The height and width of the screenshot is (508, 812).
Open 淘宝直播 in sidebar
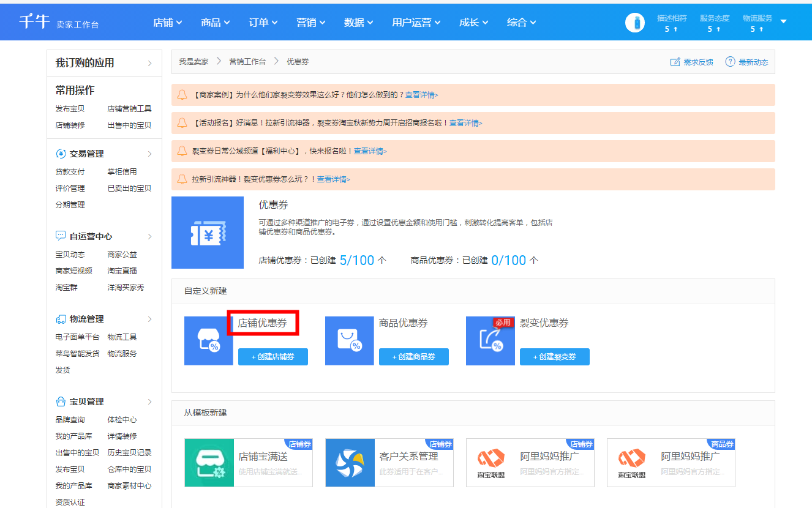pos(122,271)
